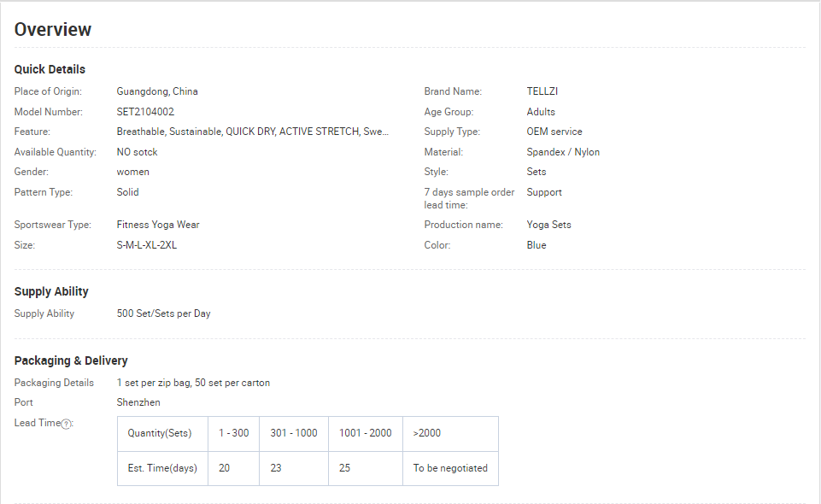Image resolution: width=821 pixels, height=504 pixels.
Task: Click model number SET2104002
Action: 145,111
